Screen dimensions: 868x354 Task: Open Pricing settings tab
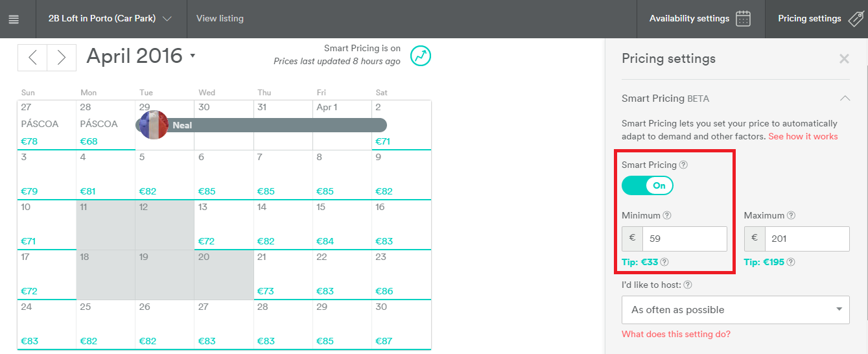click(818, 19)
